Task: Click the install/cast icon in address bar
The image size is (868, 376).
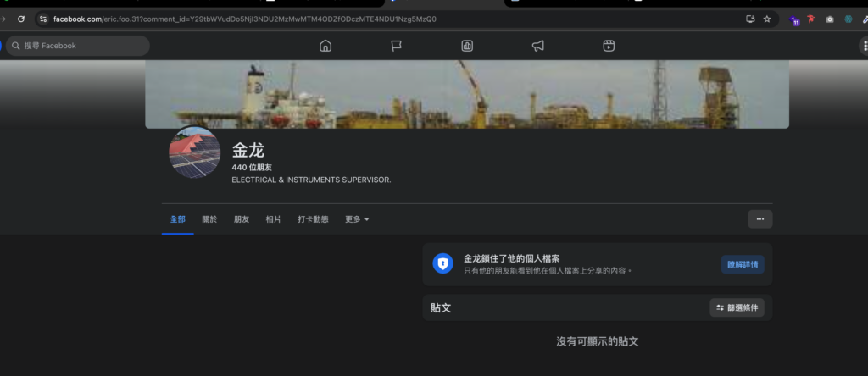Action: (749, 19)
